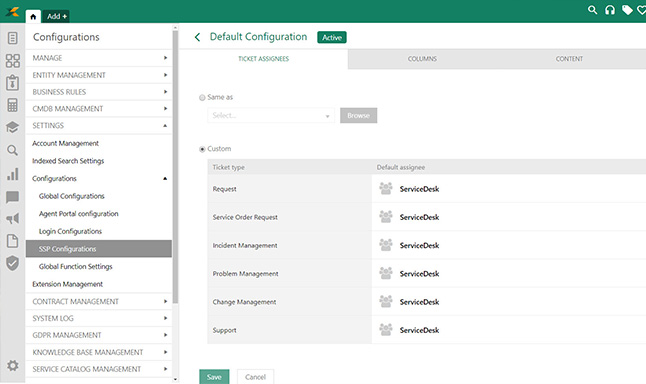Open the bar chart reports sidebar icon
This screenshot has width=646, height=384.
(x=12, y=174)
